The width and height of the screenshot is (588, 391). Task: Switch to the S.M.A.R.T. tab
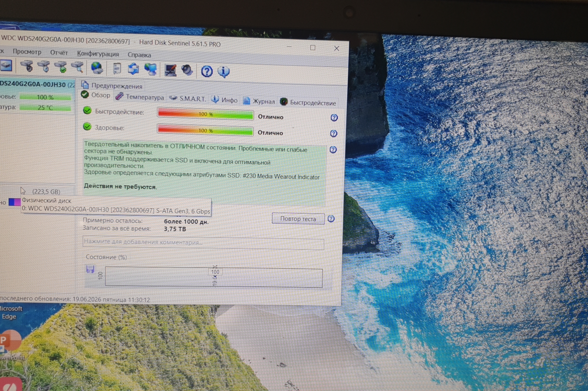click(188, 98)
